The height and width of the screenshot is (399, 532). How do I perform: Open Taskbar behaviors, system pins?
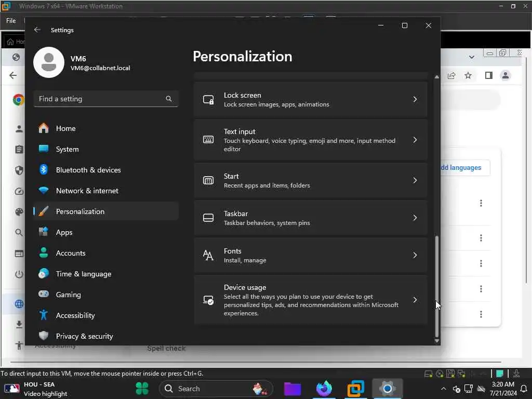(311, 218)
